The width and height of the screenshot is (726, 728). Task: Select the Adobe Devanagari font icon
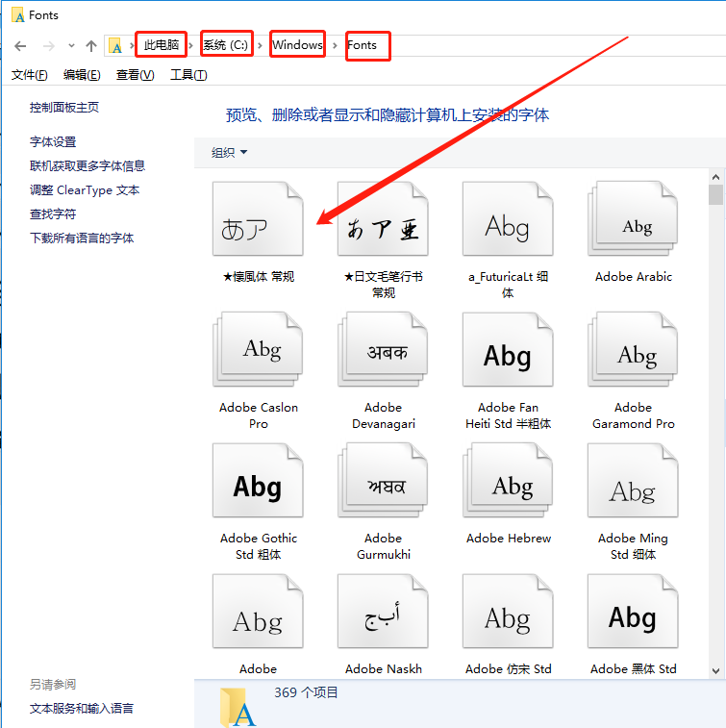tap(383, 349)
